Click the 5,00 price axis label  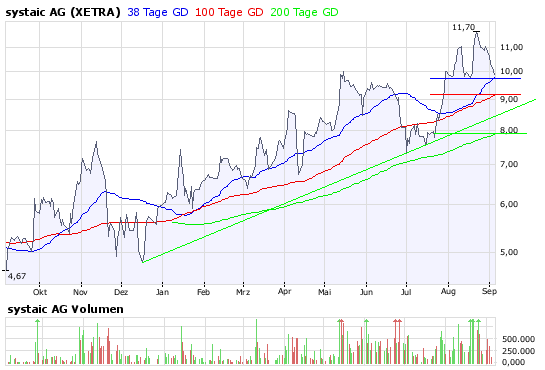pos(509,252)
